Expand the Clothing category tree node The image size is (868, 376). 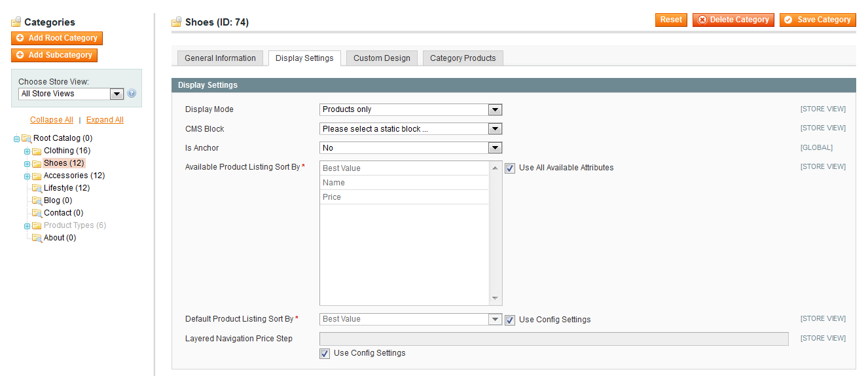tap(27, 151)
